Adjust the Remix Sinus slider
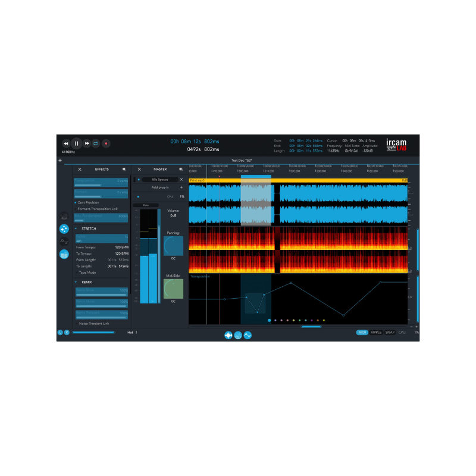This screenshot has height=476, width=476. 102,292
